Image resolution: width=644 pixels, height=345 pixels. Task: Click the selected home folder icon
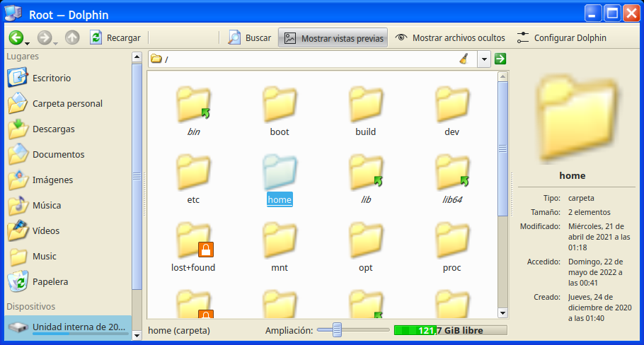click(280, 172)
